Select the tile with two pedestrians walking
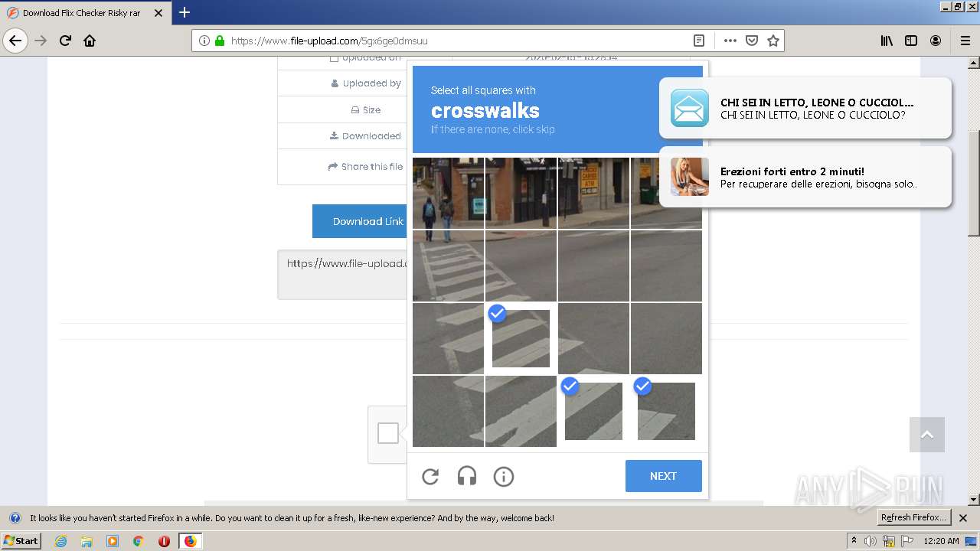Viewport: 980px width, 551px height. click(x=448, y=193)
